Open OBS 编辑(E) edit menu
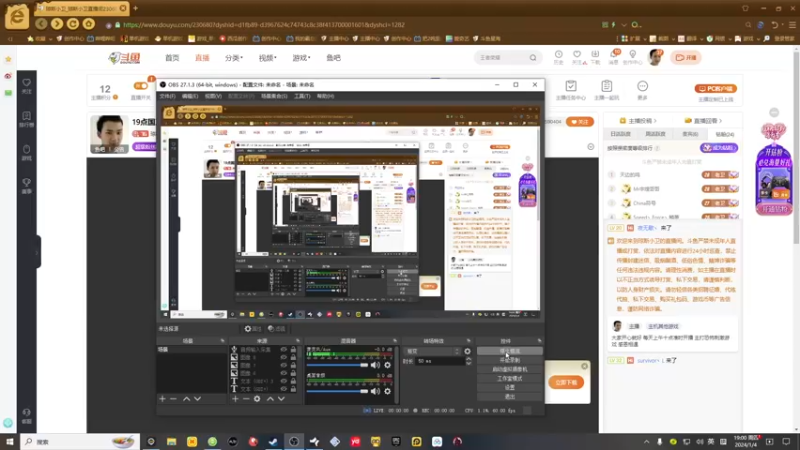Image resolution: width=800 pixels, height=450 pixels. pos(190,96)
